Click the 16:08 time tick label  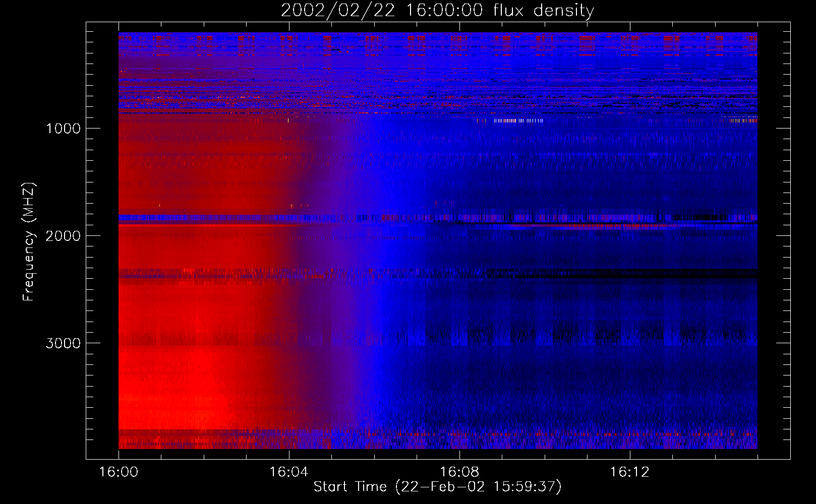pos(459,472)
